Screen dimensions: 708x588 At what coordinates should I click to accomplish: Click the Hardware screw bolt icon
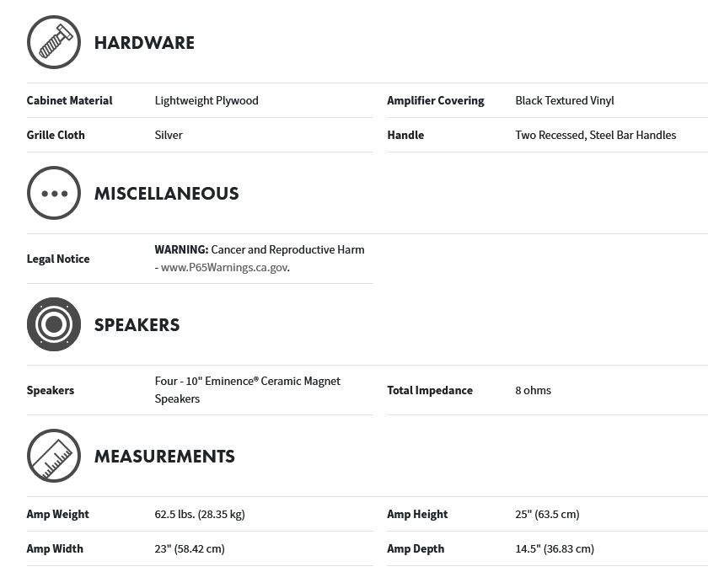point(54,42)
